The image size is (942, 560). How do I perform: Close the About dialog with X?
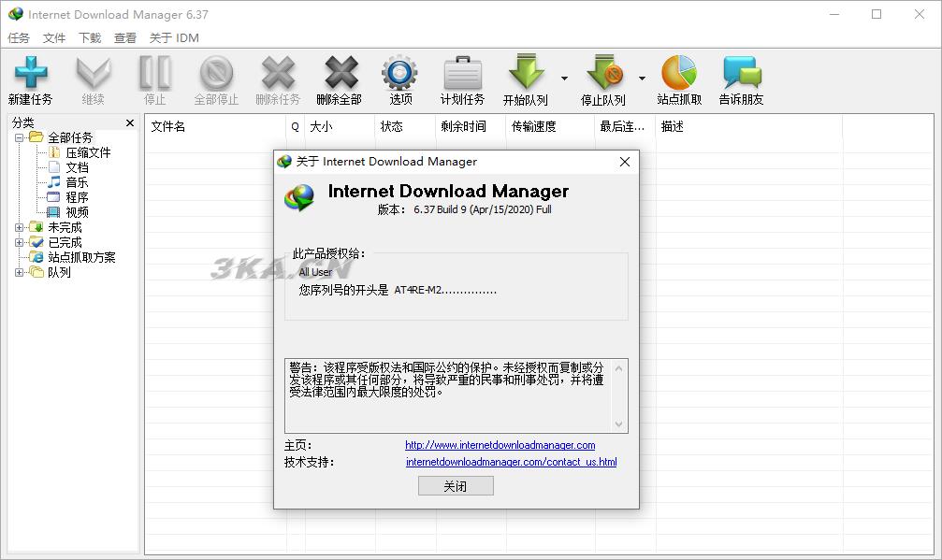[625, 162]
